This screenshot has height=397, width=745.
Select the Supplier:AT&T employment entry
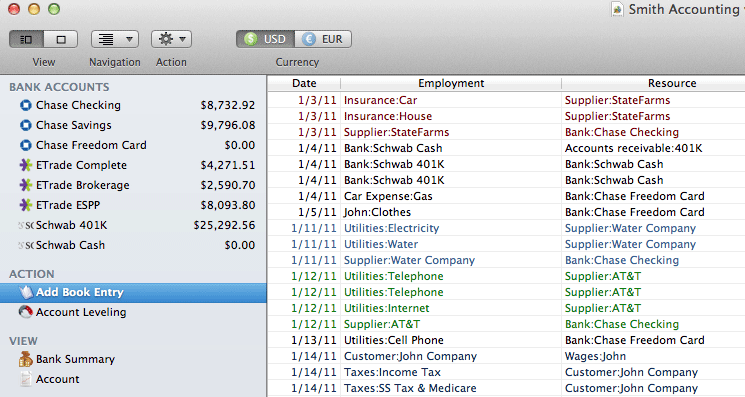pyautogui.click(x=382, y=324)
